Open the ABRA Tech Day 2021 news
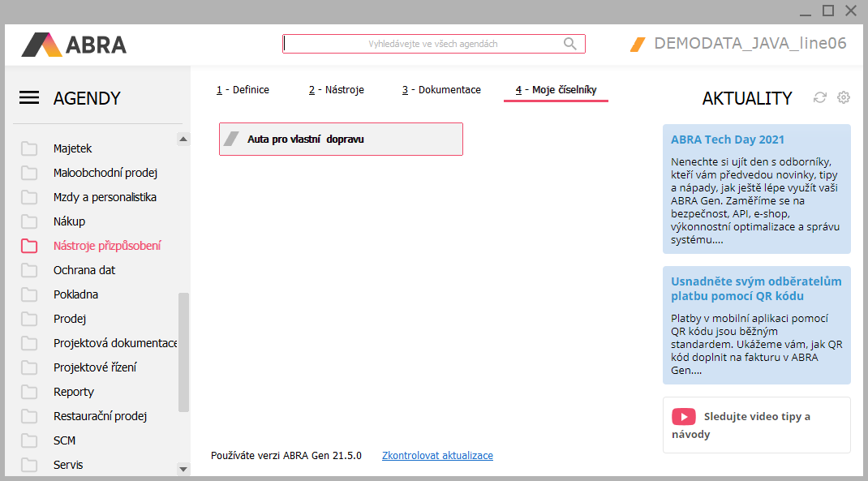868x481 pixels. (727, 140)
